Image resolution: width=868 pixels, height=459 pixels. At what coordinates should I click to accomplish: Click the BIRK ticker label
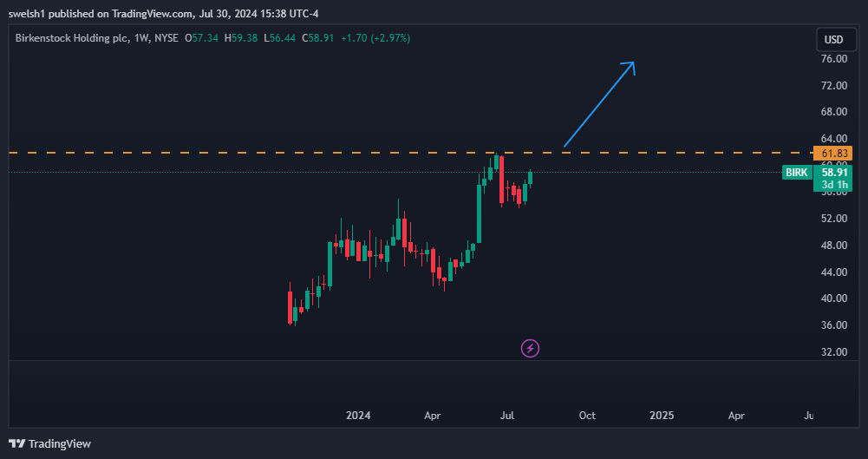pos(797,172)
